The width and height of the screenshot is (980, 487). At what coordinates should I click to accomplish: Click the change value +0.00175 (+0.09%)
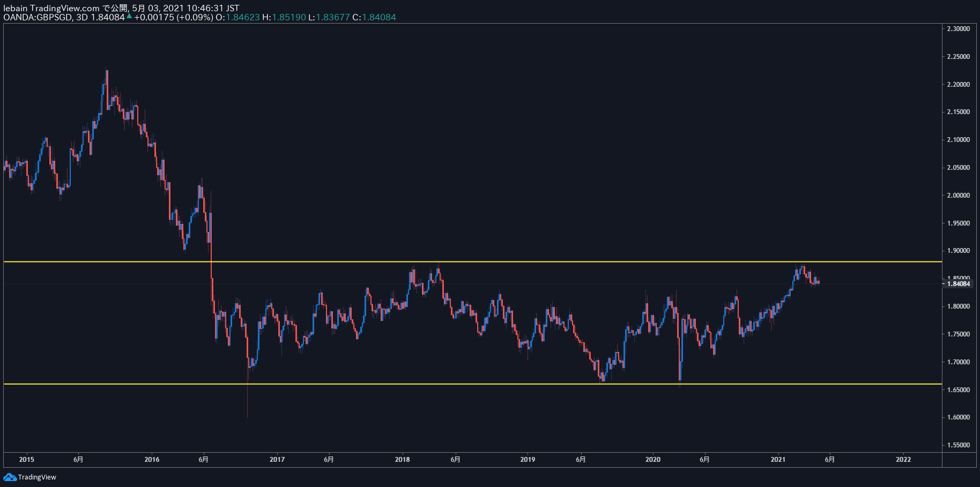[174, 17]
